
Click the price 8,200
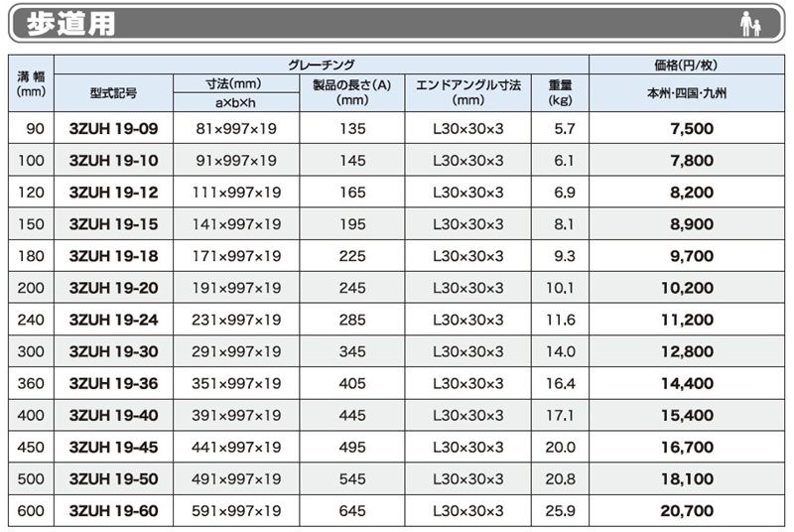pos(692,193)
